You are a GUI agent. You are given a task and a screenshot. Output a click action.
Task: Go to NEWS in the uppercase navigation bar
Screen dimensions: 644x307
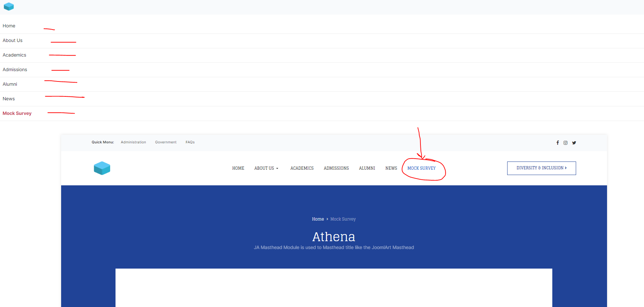pos(391,168)
